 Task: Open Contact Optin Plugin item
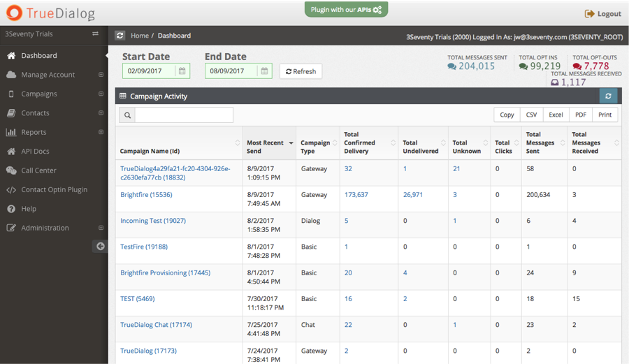tap(54, 189)
